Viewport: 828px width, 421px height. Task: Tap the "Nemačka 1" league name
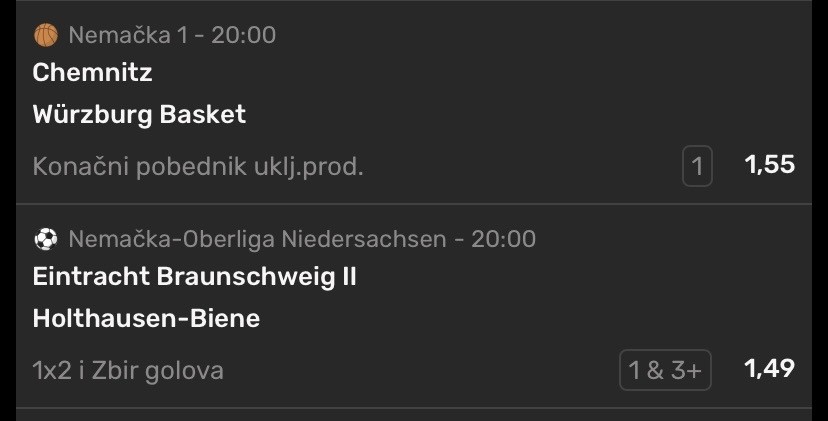point(128,35)
